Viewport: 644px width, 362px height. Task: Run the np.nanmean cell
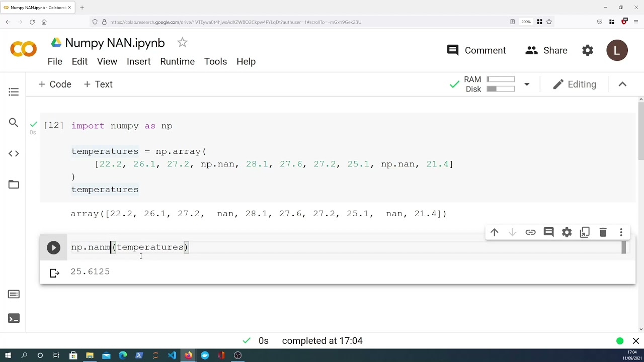click(54, 247)
